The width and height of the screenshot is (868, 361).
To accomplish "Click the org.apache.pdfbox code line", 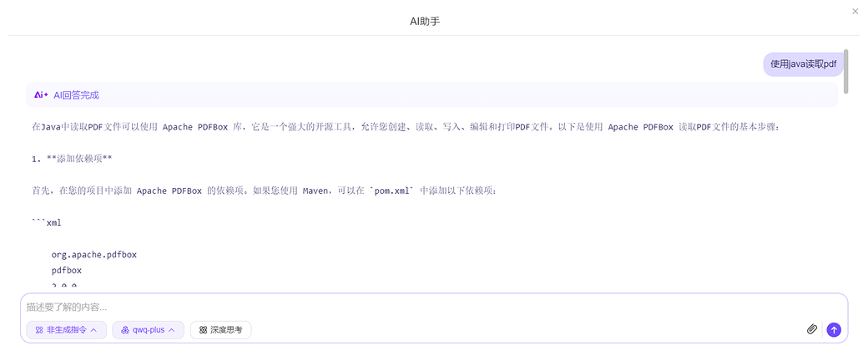I will click(93, 254).
